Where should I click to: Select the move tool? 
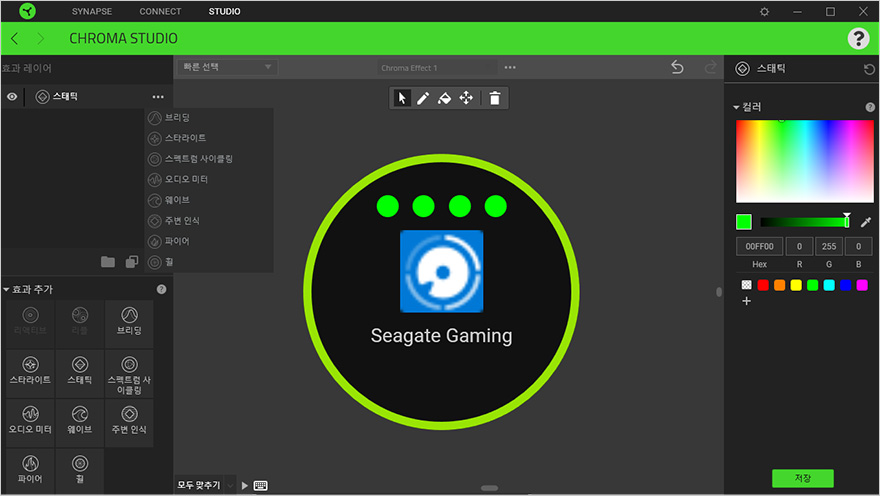tap(466, 98)
